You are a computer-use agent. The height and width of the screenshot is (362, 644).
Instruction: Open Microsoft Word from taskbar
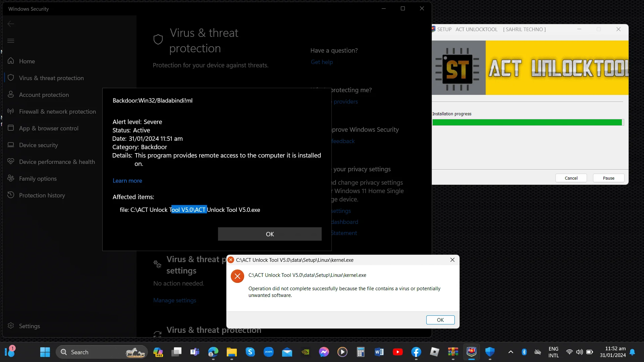tap(379, 352)
